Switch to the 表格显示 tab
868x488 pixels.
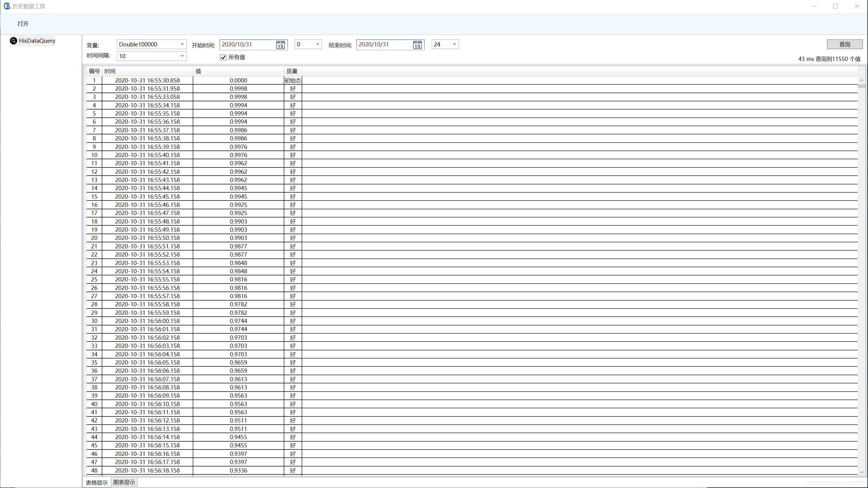pyautogui.click(x=97, y=483)
